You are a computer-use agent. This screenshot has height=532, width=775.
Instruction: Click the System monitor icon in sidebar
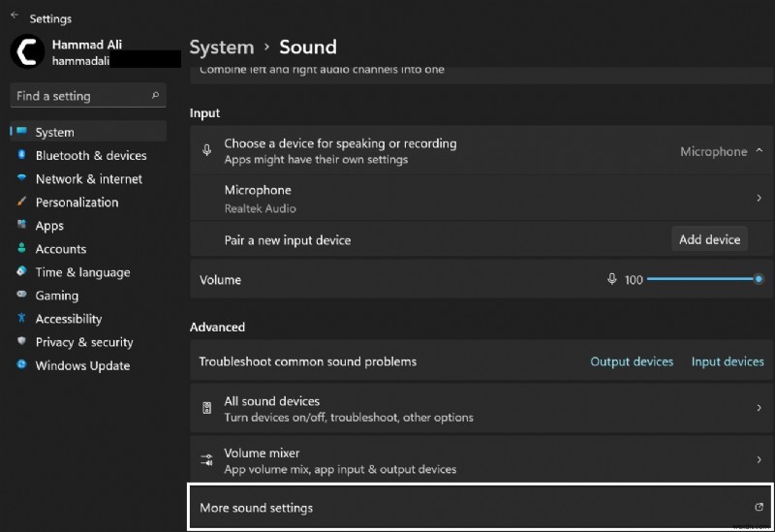(x=21, y=131)
